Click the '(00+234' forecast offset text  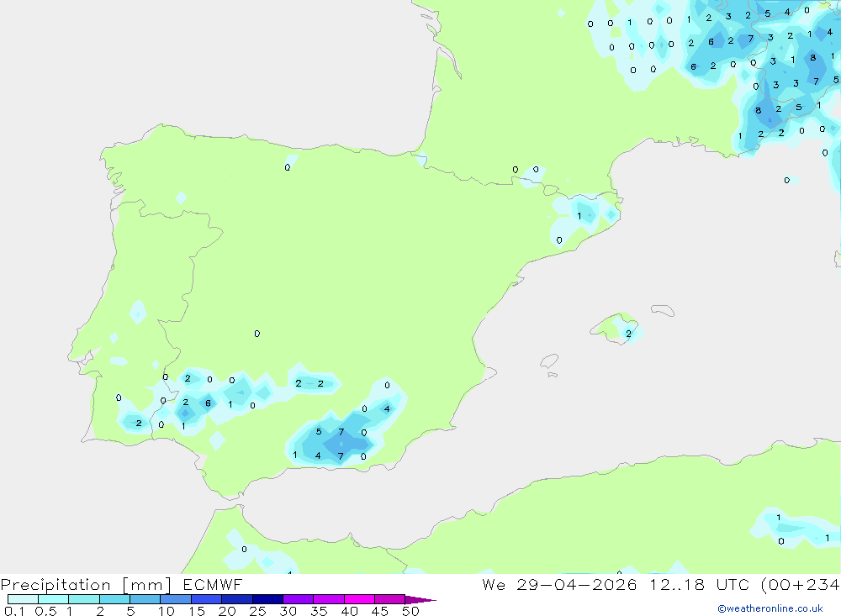[801, 585]
